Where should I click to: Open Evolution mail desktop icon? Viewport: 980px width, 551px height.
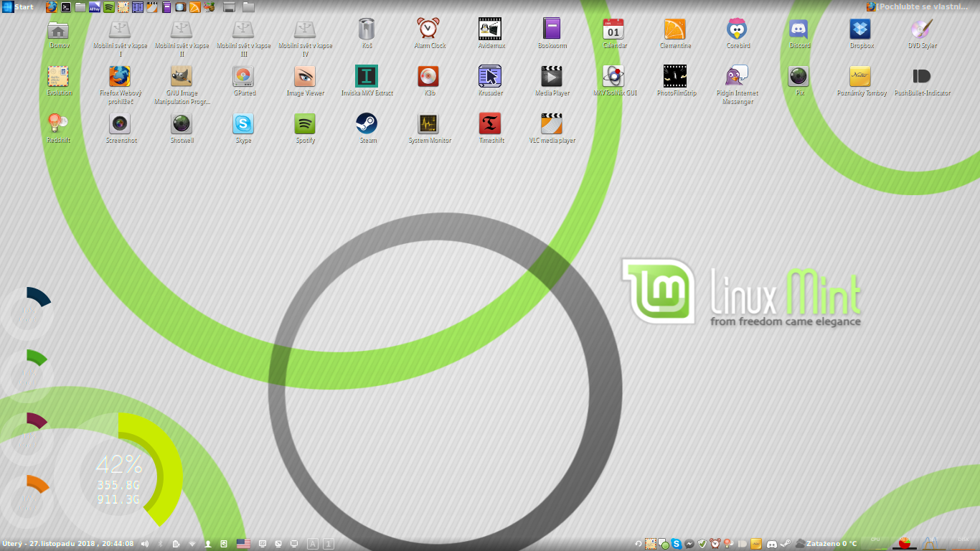(59, 81)
